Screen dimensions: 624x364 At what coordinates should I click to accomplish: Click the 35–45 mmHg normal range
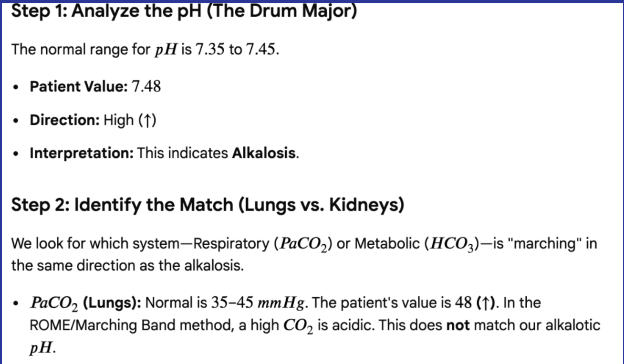(x=255, y=302)
